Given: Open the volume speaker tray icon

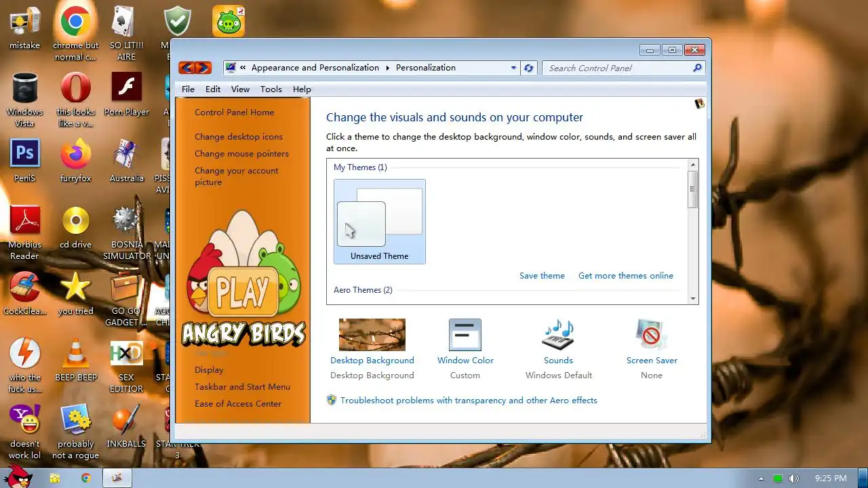Looking at the screenshot, I should coord(793,479).
